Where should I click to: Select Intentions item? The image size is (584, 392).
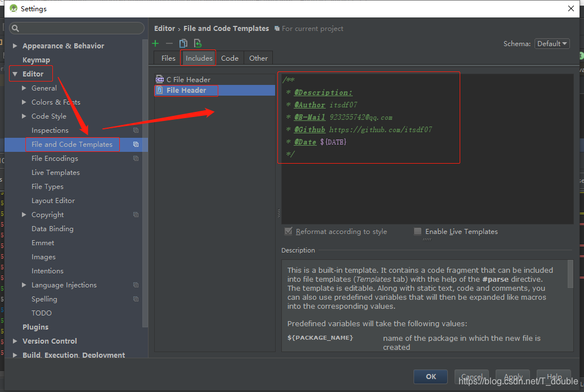click(47, 271)
